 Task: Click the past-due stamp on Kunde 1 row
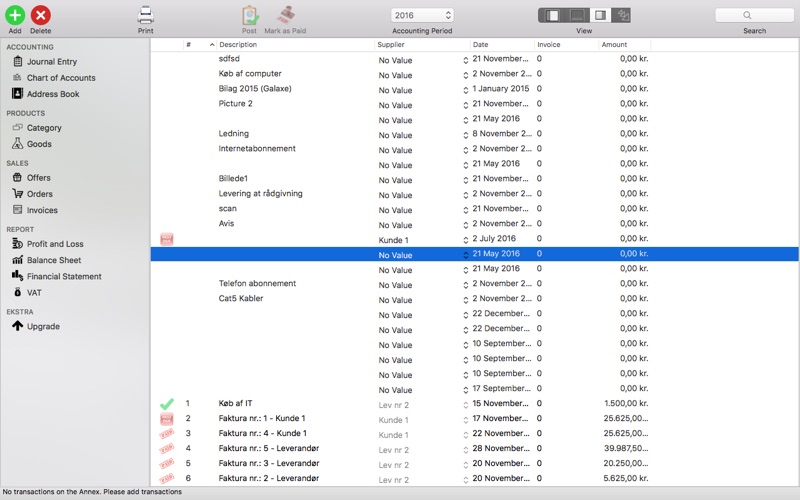[x=167, y=239]
